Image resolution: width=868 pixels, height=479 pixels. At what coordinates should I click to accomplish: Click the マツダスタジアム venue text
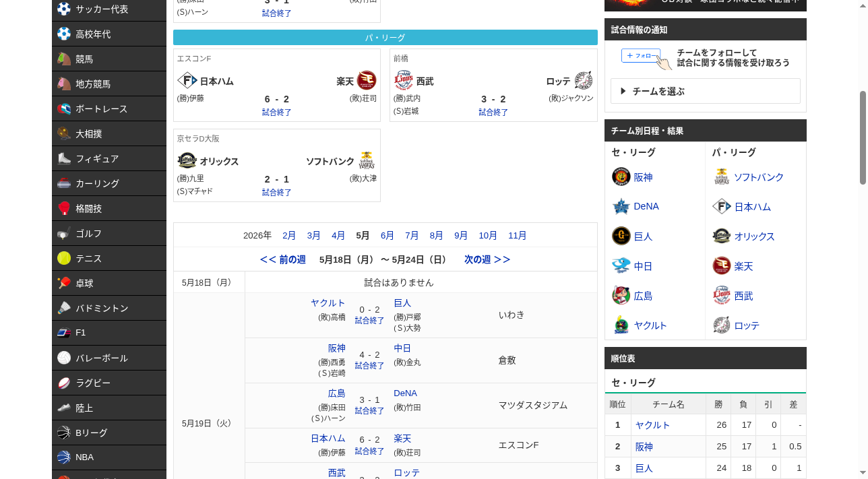533,405
